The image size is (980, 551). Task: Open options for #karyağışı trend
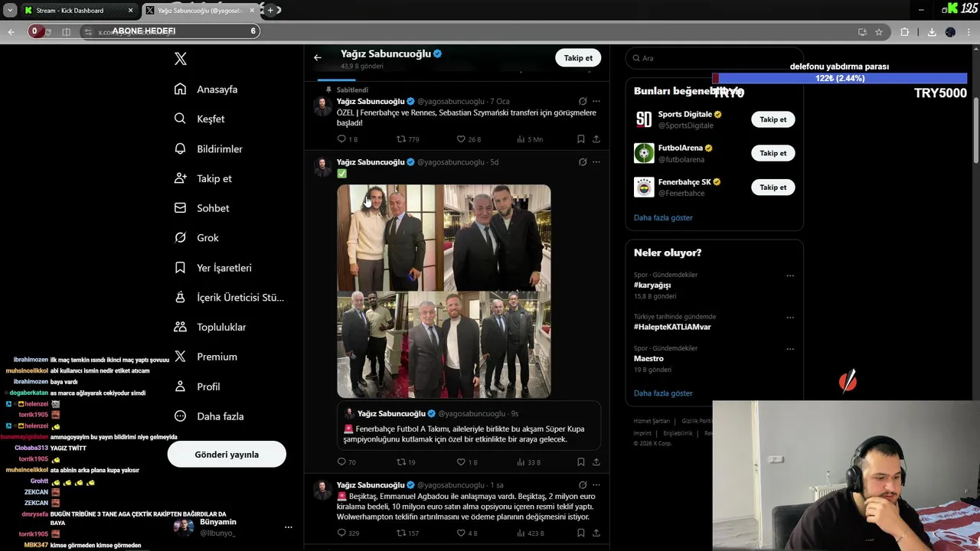pos(790,276)
